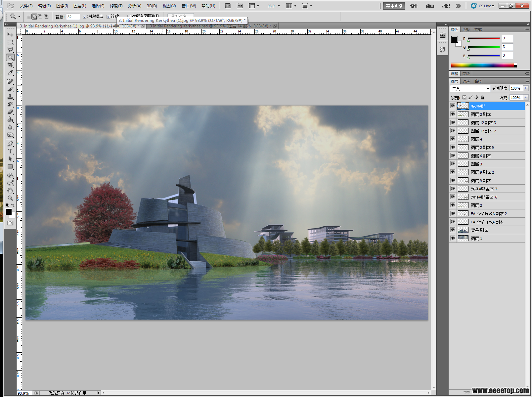
Task: Select the Brush tool
Action: point(10,89)
